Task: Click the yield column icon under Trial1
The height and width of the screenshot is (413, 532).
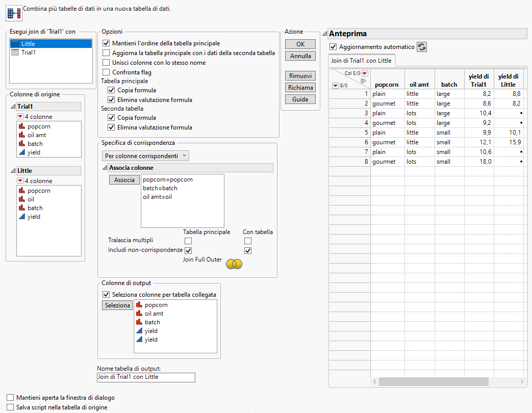Action: pos(22,152)
